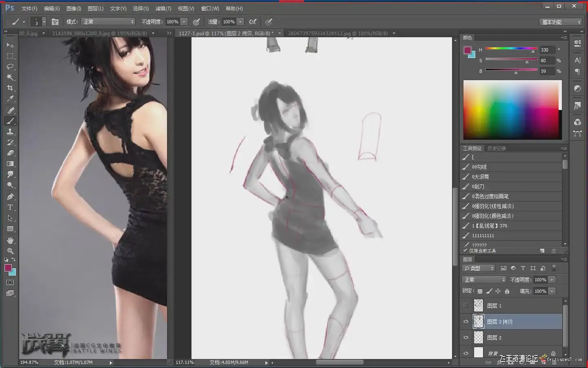Select the Horizontal Type tool

pyautogui.click(x=10, y=207)
